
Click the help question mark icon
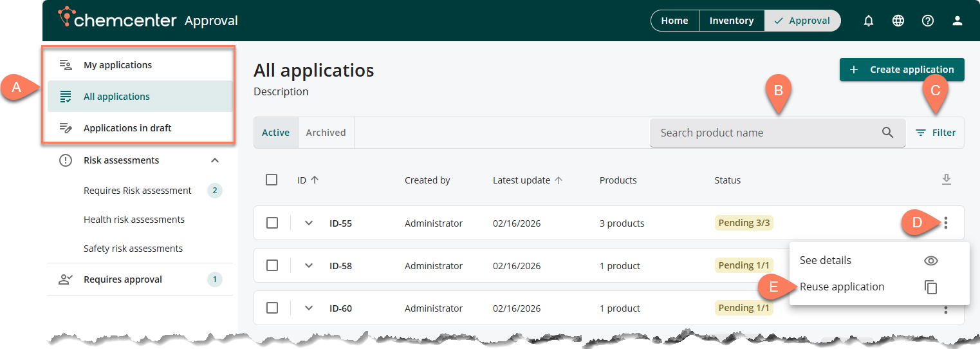(928, 21)
